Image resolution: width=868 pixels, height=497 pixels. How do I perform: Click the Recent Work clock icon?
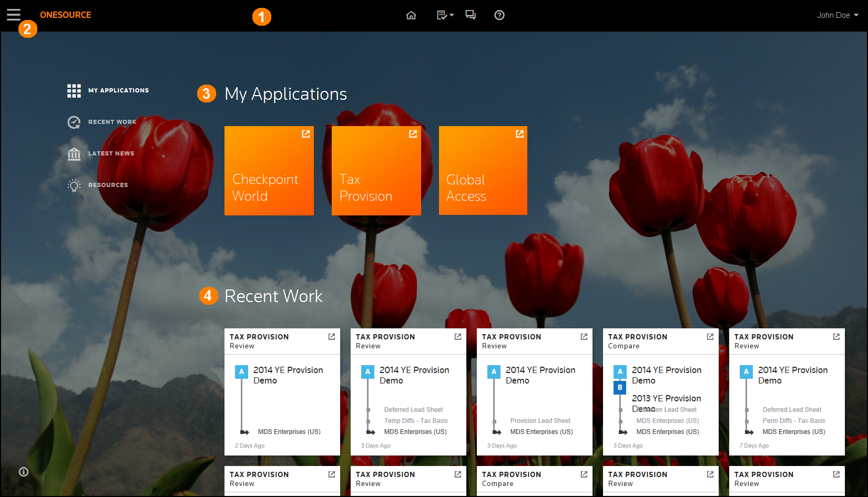(74, 122)
